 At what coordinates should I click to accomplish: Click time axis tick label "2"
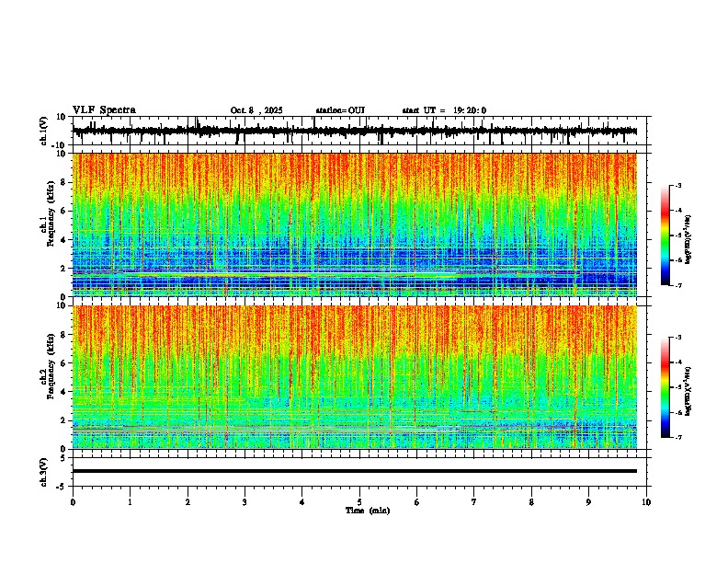click(188, 502)
